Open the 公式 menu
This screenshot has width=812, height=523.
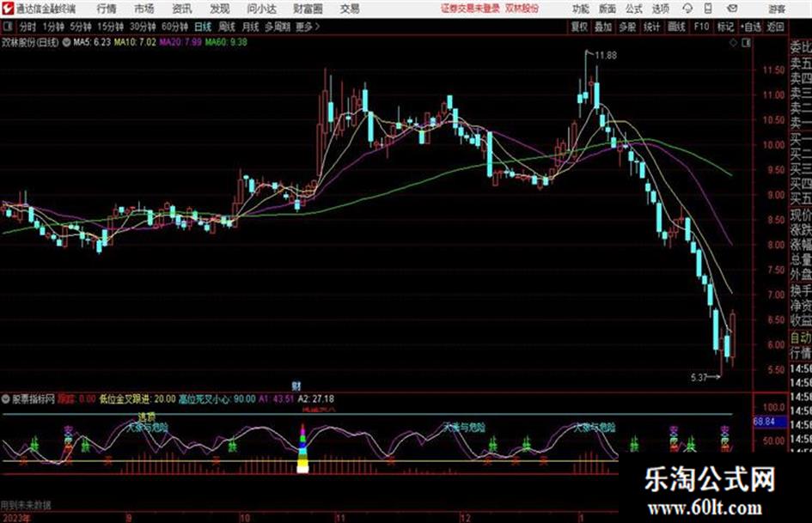(x=634, y=9)
